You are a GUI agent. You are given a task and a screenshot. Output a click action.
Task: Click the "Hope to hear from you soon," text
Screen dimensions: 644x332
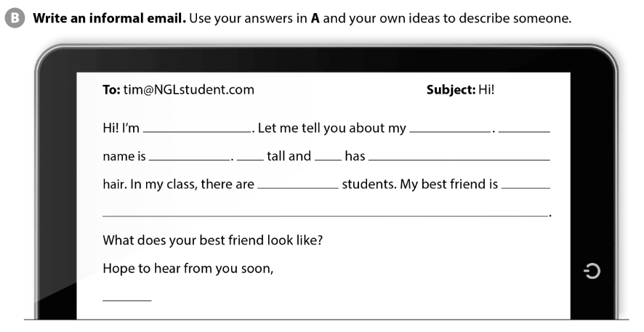pyautogui.click(x=188, y=269)
